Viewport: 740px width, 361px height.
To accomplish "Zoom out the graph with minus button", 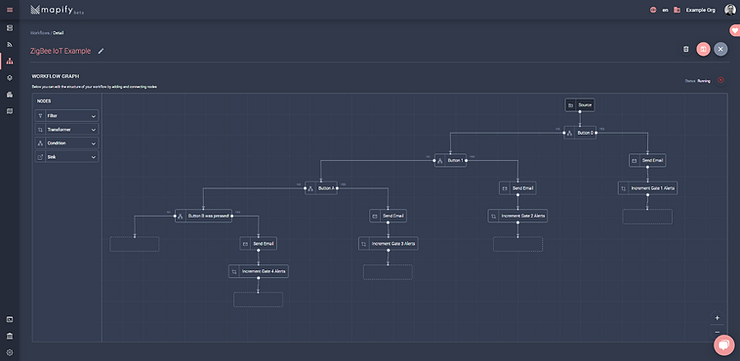I will pyautogui.click(x=717, y=332).
